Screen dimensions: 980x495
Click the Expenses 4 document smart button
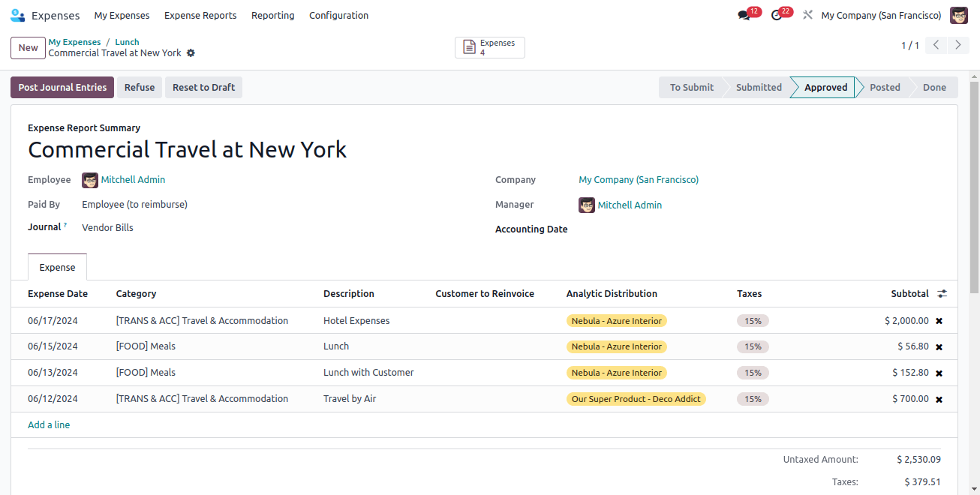(x=490, y=47)
